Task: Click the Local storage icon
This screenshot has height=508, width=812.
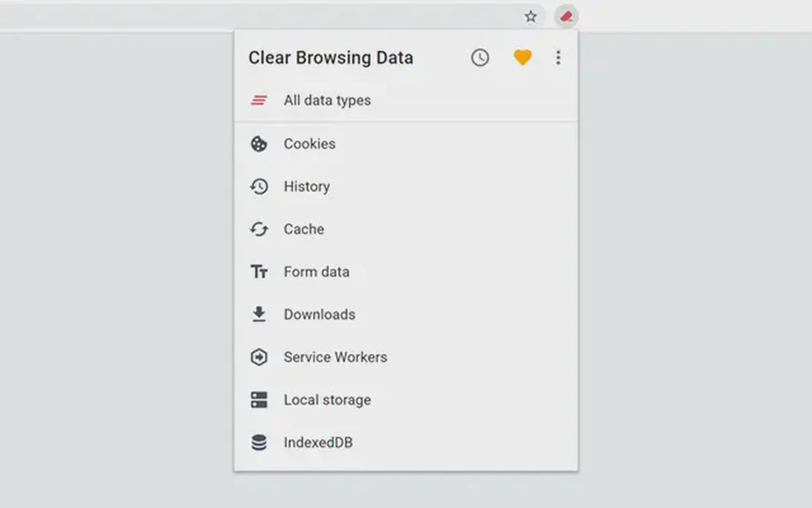Action: pos(259,400)
